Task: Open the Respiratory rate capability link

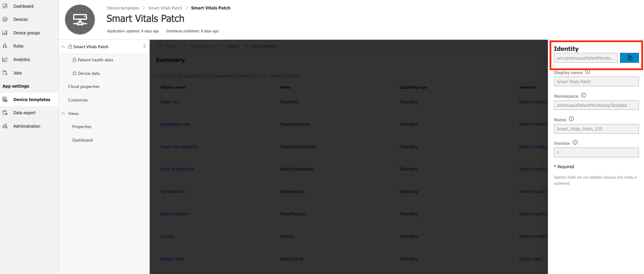Action: coord(175,124)
